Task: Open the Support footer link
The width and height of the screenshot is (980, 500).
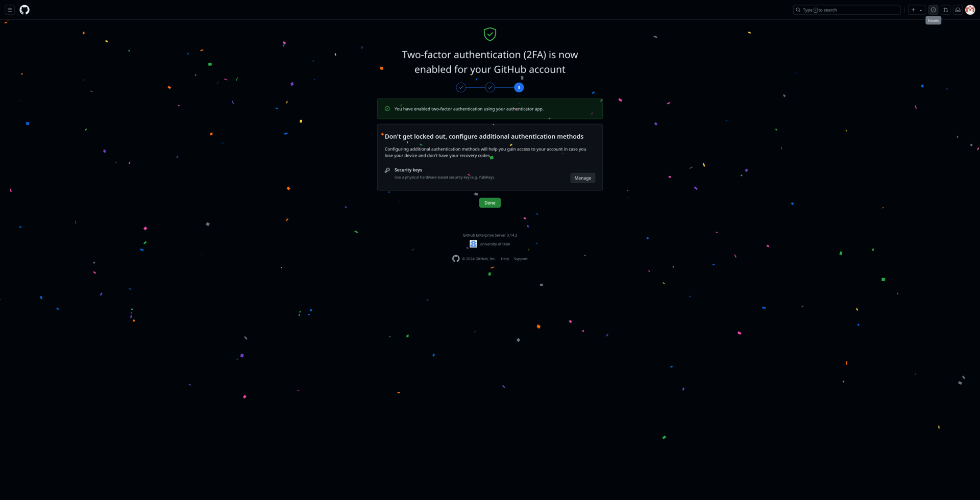Action: coord(521,259)
